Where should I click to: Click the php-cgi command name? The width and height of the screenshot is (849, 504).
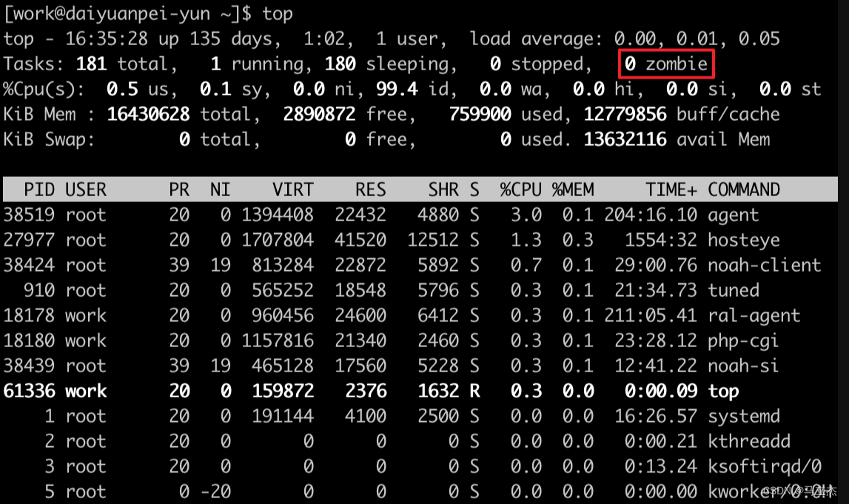[x=743, y=341]
